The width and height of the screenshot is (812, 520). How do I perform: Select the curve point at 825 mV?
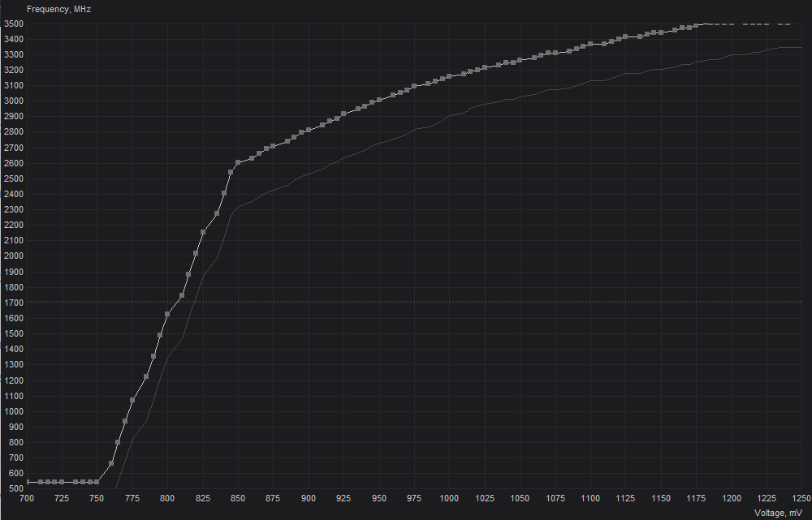203,232
